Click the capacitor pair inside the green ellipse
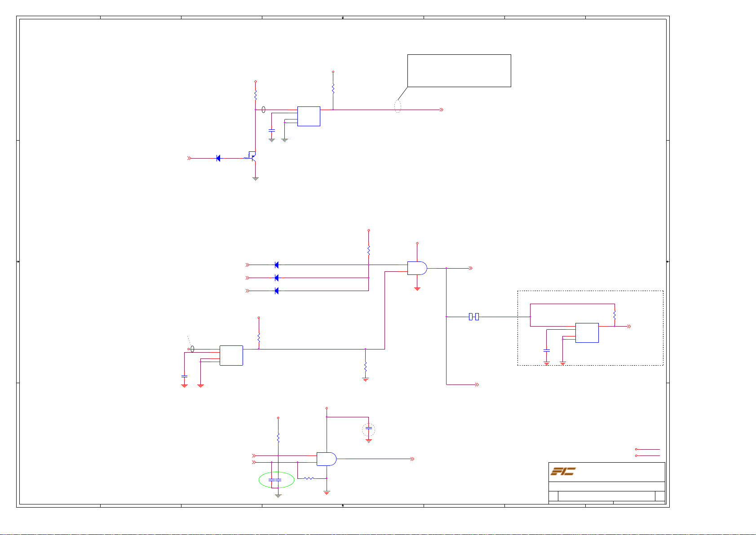 (x=274, y=480)
